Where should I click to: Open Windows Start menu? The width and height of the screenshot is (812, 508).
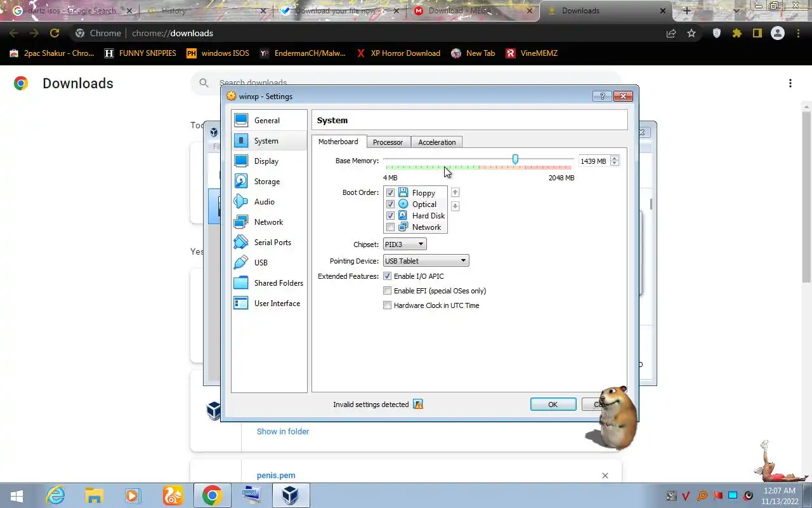pos(16,495)
